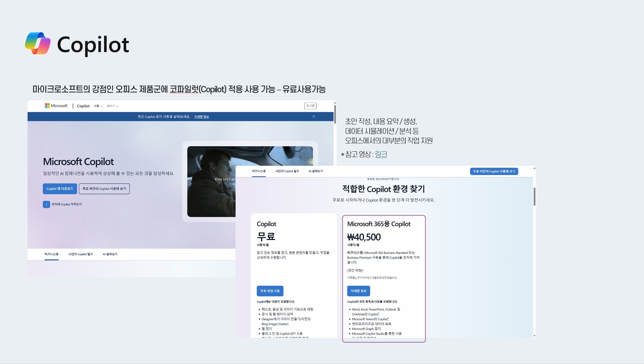Viewport: 644px width, 364px height.
Task: Click the 로그인 button
Action: coord(310,106)
